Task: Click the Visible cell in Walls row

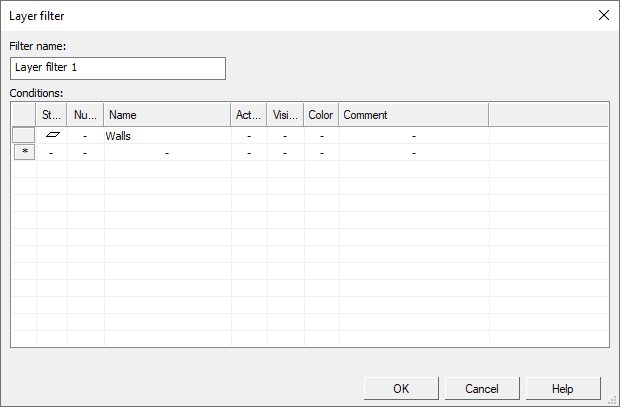Action: 285,136
